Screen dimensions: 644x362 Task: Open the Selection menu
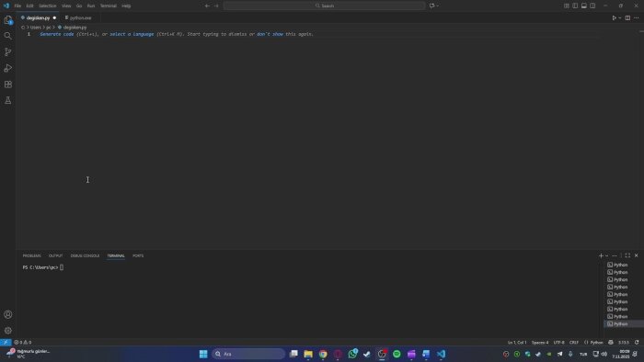tap(48, 6)
